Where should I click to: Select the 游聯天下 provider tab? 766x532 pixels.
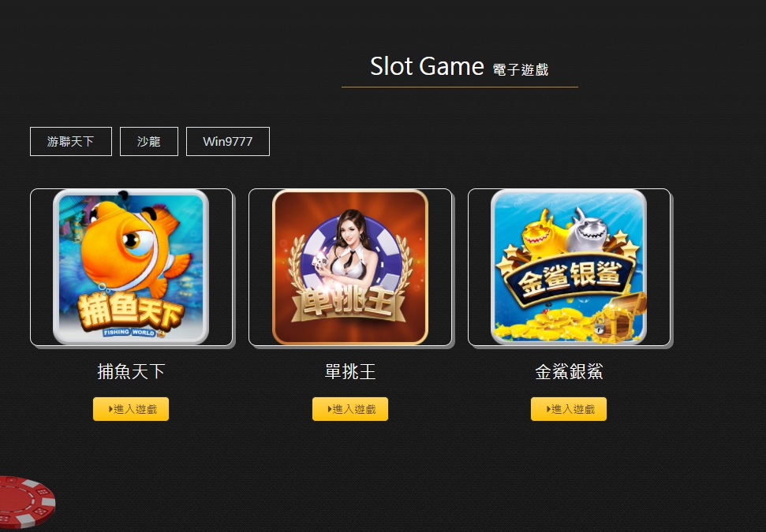71,142
